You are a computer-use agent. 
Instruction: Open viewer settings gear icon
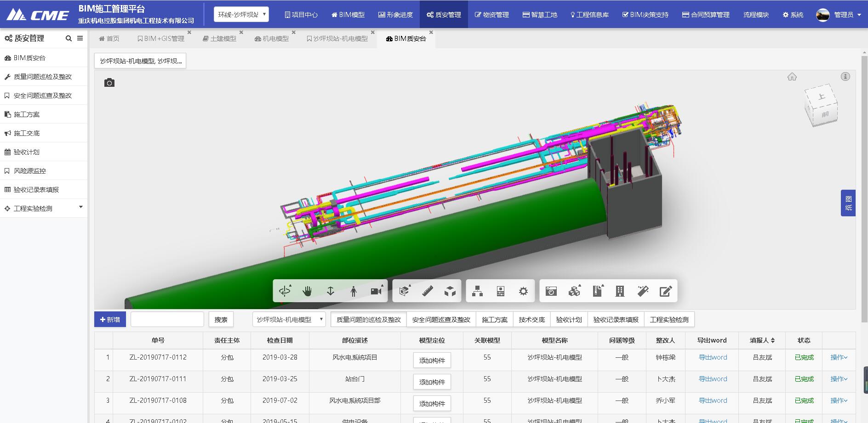tap(523, 291)
